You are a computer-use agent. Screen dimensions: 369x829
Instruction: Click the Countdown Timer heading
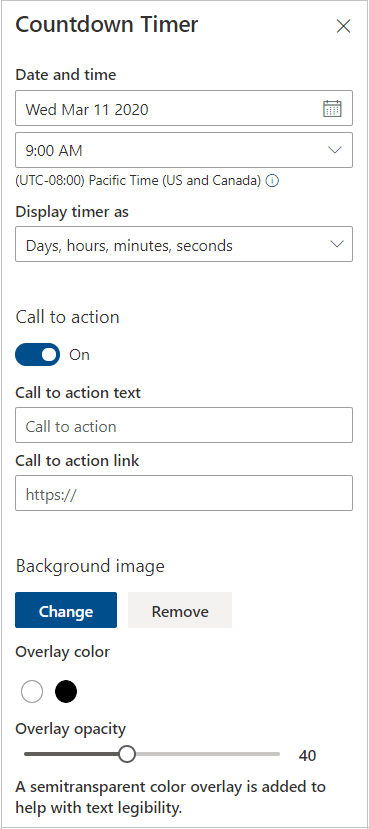click(x=107, y=25)
